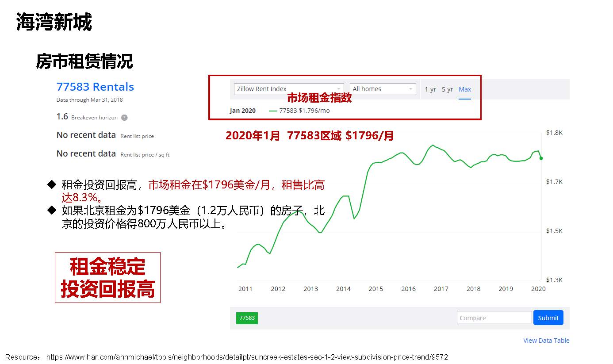Type in the Compare input field
The height and width of the screenshot is (364, 613).
494,318
